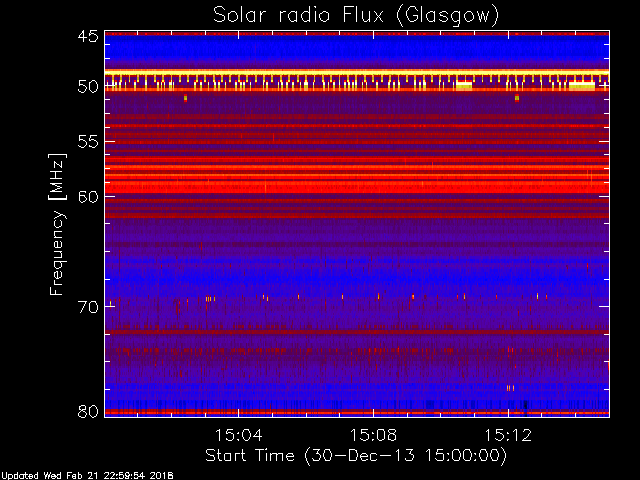Click the small orange spot below 50 MHz near 15:02
The height and width of the screenshot is (480, 640).
point(185,99)
